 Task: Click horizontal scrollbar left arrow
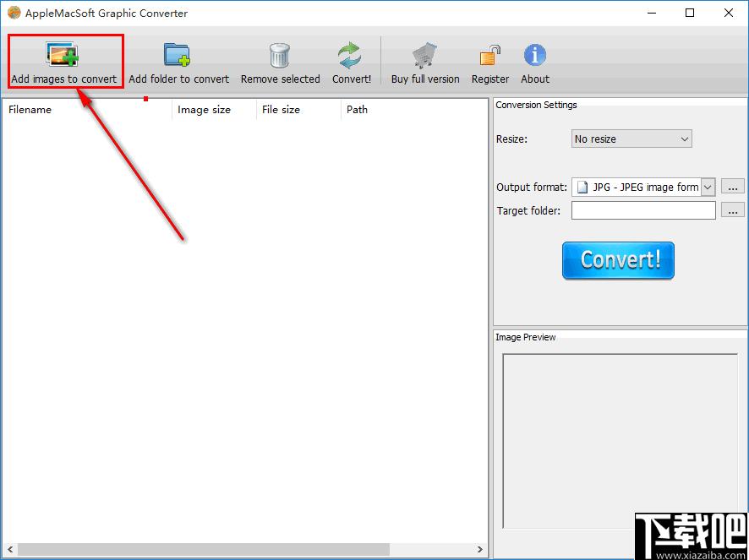point(10,550)
